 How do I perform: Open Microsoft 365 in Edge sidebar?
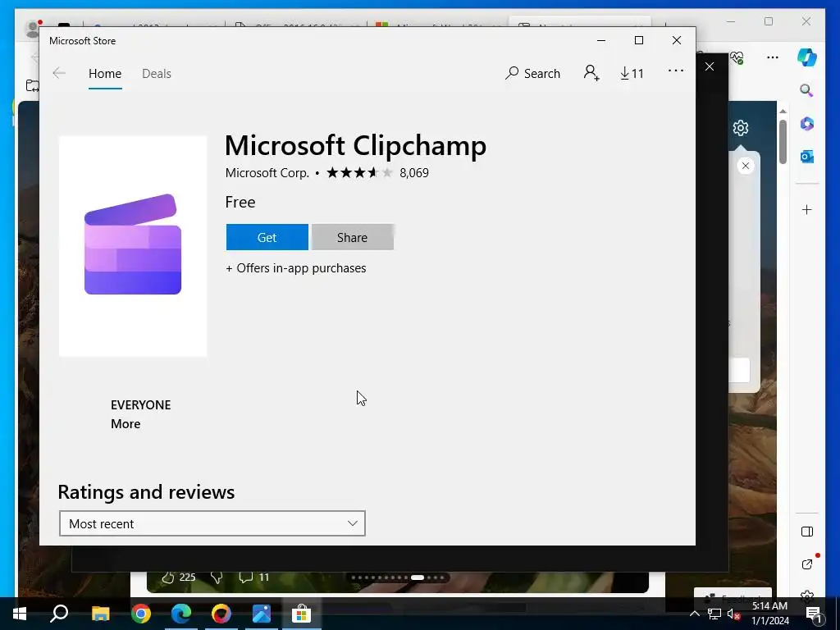(807, 124)
